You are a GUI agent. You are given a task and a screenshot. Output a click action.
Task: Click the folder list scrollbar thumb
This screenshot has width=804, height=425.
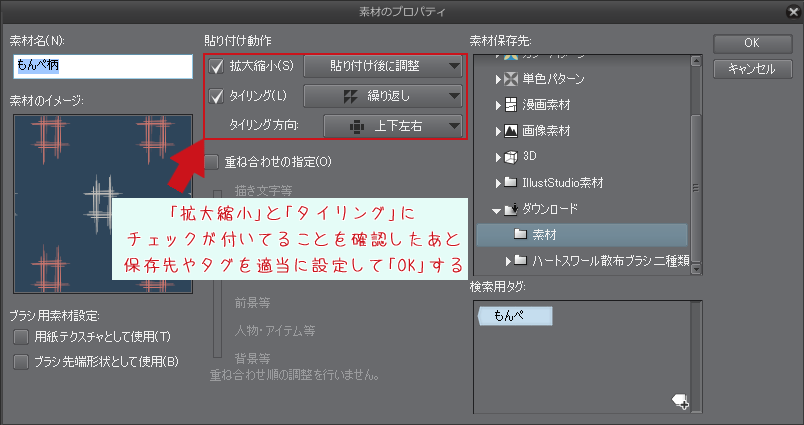point(696,188)
